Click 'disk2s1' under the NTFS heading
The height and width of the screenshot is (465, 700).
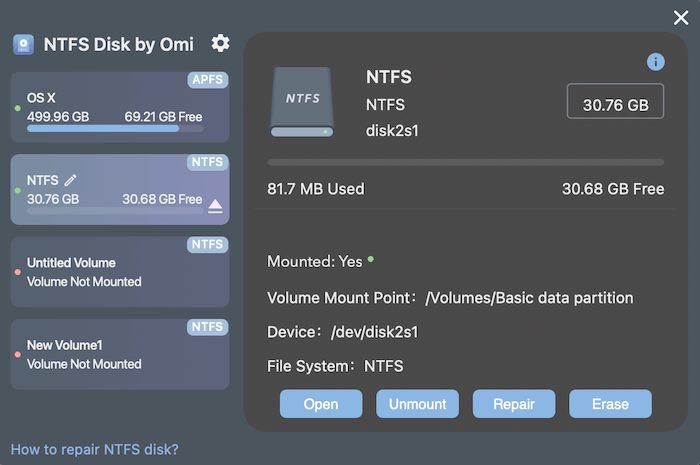pos(392,131)
